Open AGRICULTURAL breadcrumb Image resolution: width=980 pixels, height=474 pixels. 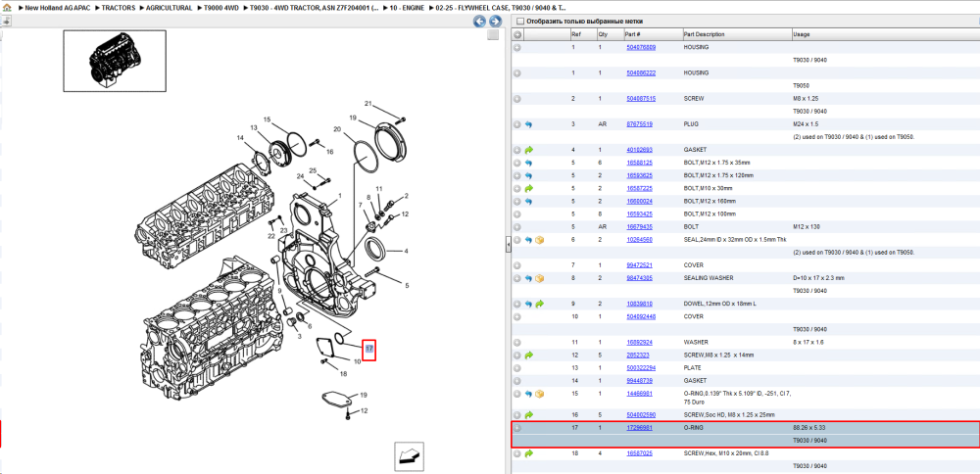coord(169,8)
